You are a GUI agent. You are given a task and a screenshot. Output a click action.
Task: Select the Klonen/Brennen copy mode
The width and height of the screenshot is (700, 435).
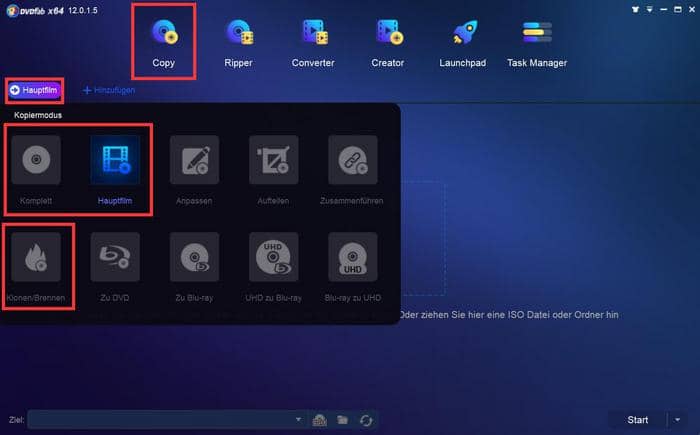click(36, 257)
